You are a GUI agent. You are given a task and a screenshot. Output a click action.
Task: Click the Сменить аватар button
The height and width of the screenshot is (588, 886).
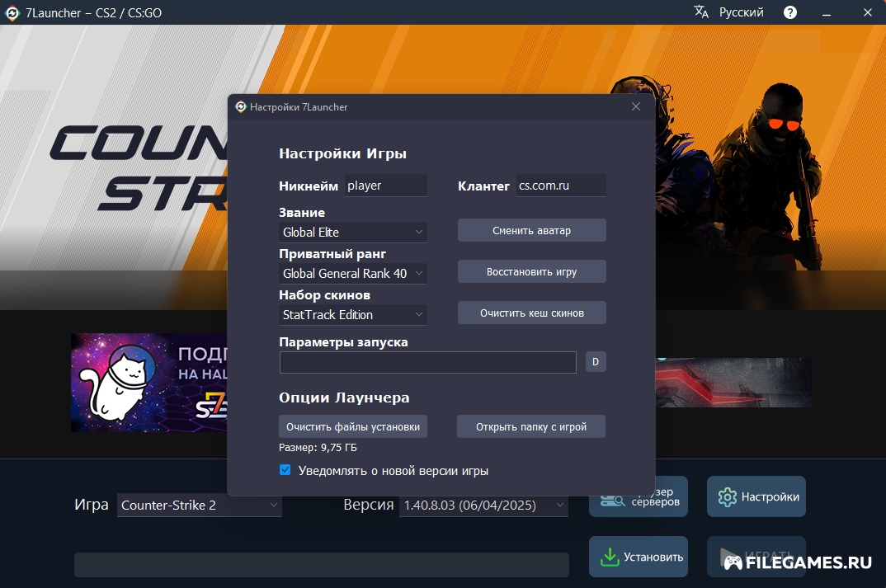click(532, 230)
